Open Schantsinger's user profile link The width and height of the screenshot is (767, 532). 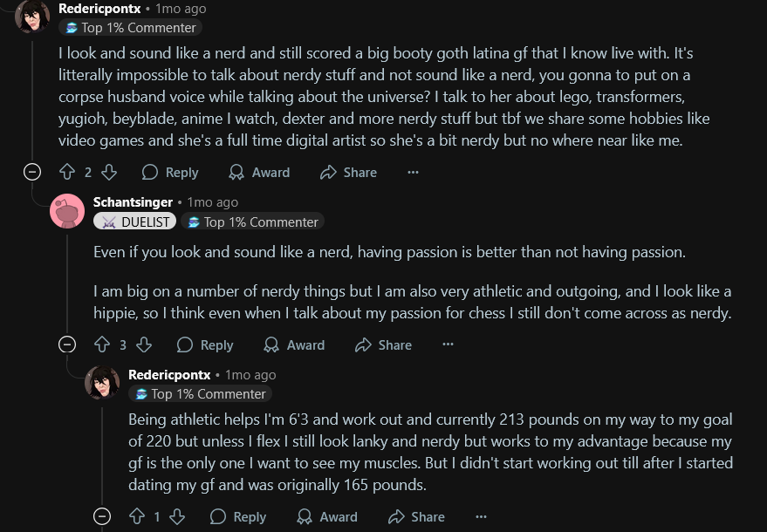coord(133,202)
